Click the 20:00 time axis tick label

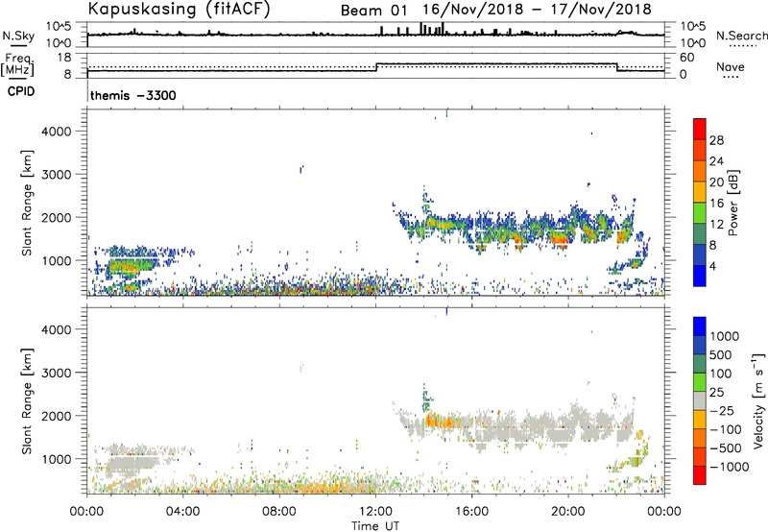pos(568,512)
